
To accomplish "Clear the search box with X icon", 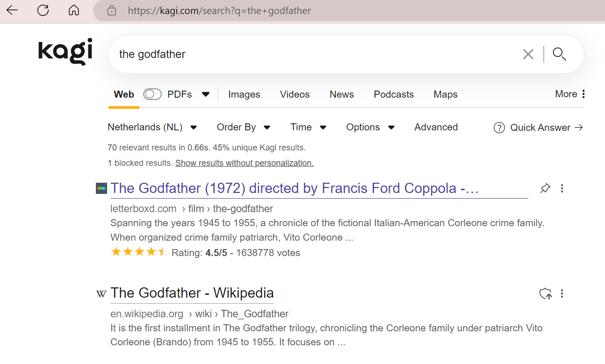I will tap(528, 54).
